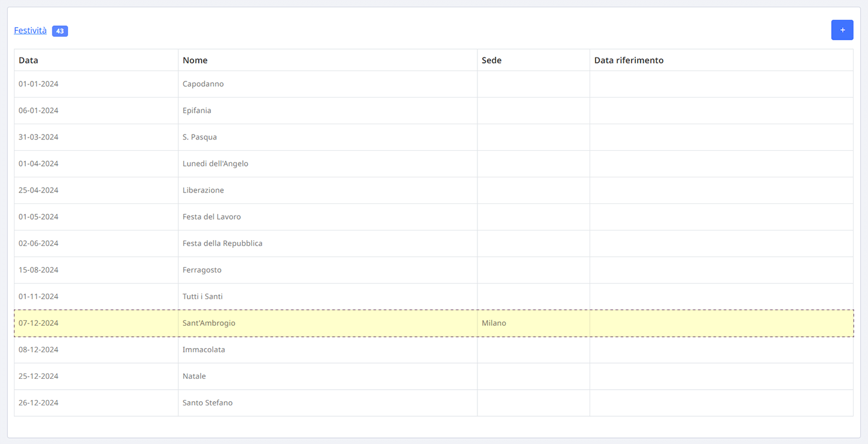Open the Festività link

(30, 30)
